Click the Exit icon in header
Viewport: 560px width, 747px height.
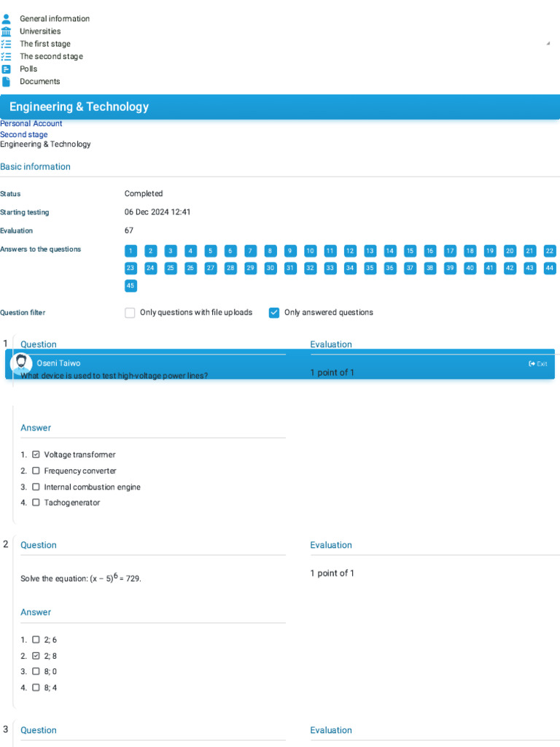[532, 363]
